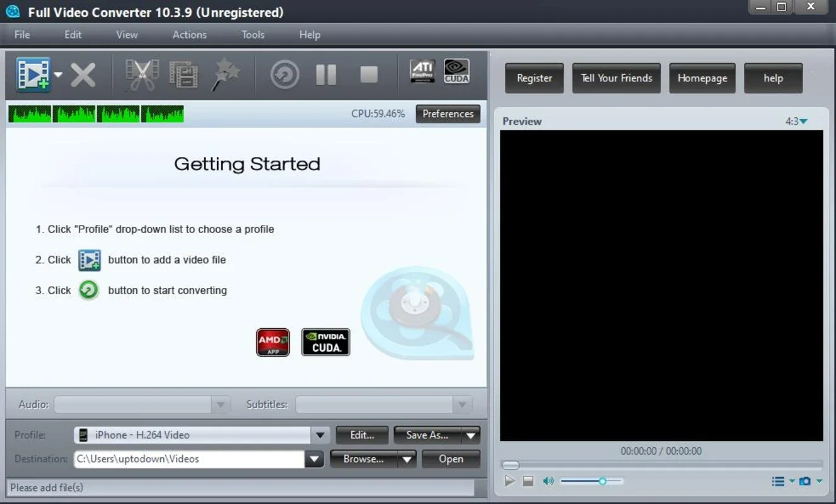Click the green convert icon in step 3
This screenshot has height=504, width=836.
[89, 290]
